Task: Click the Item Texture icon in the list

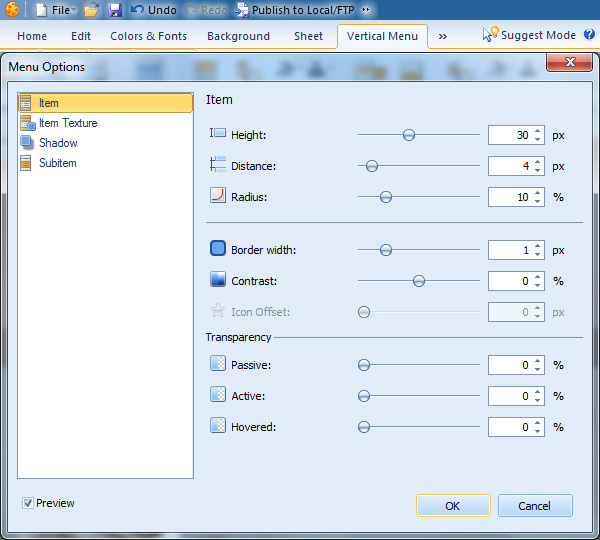Action: coord(28,123)
